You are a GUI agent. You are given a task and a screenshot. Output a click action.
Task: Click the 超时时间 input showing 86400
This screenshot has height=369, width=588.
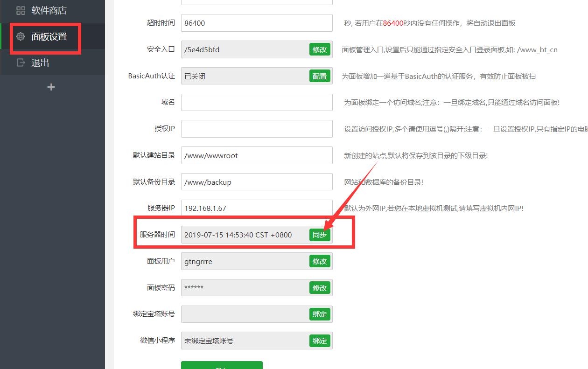pyautogui.click(x=257, y=22)
